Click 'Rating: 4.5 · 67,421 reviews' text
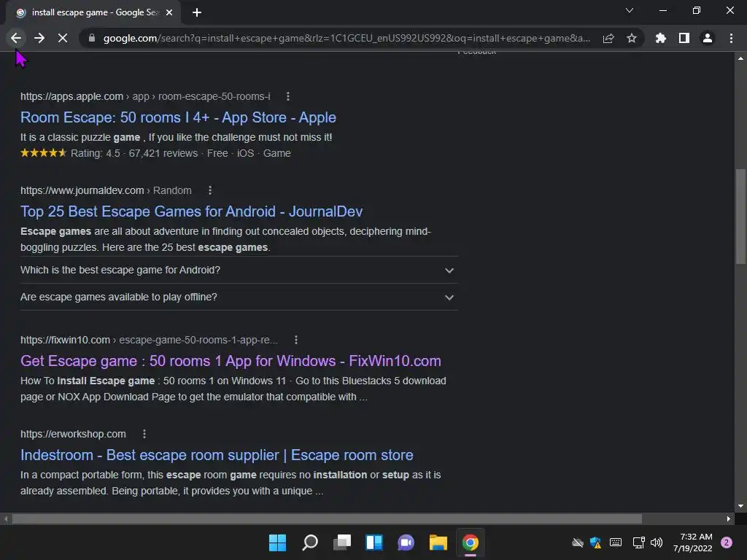 134,153
